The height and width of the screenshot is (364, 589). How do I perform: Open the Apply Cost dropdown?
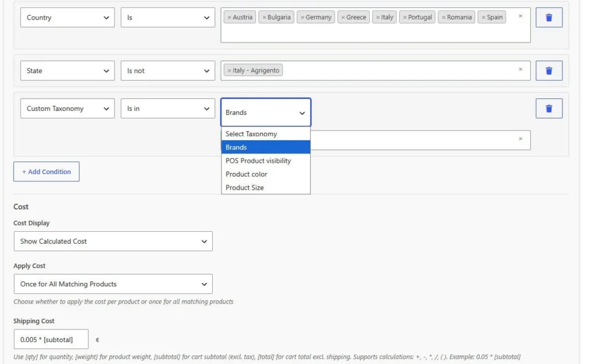(x=113, y=283)
